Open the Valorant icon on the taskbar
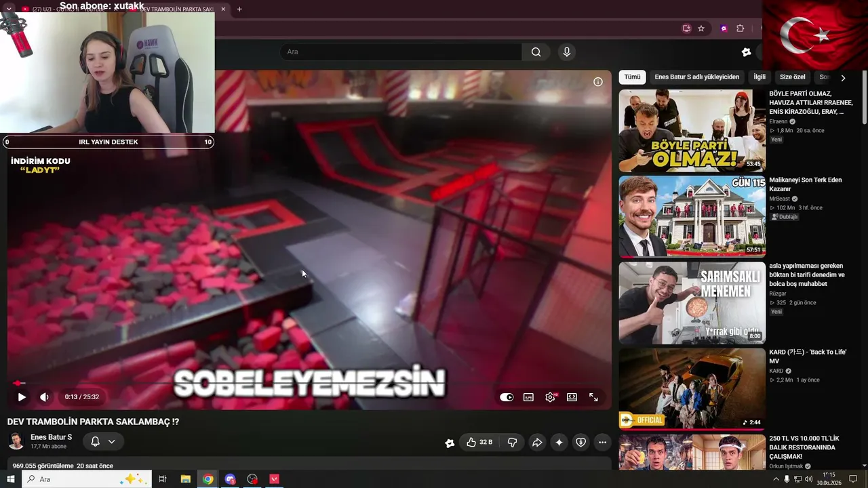Image resolution: width=868 pixels, height=488 pixels. [275, 479]
